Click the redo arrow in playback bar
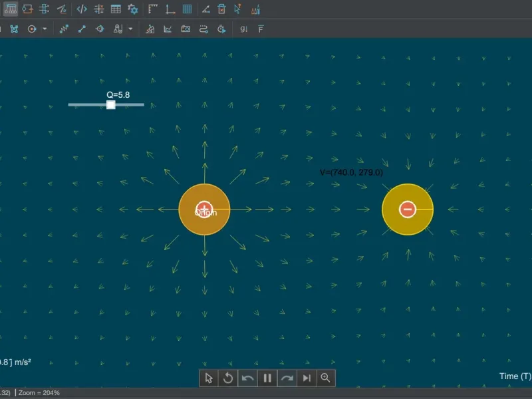Image resolution: width=532 pixels, height=399 pixels. point(287,378)
